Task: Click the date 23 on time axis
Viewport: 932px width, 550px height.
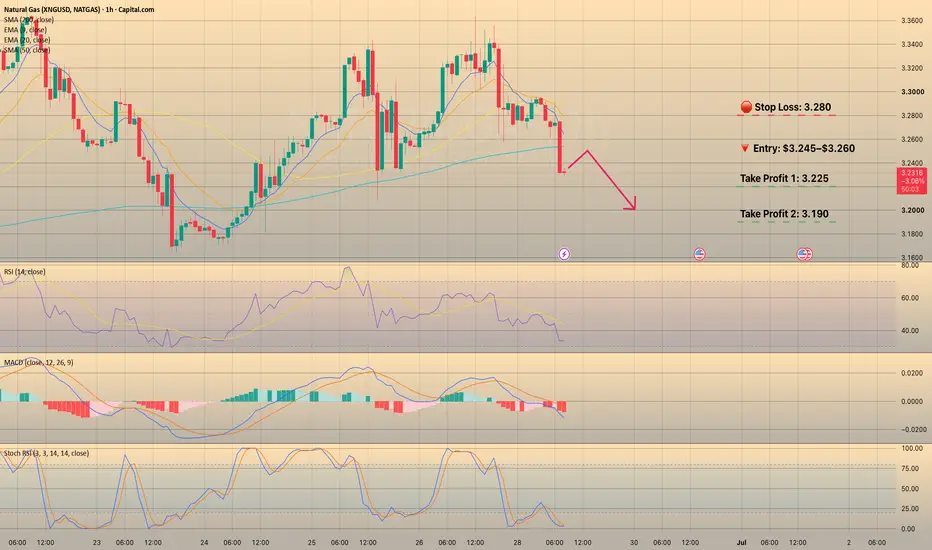Action: point(97,542)
